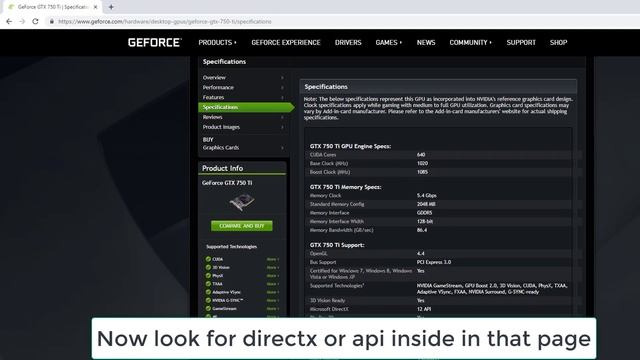640x360 pixels.
Task: Click the Base Clock value 1020
Action: (x=422, y=163)
